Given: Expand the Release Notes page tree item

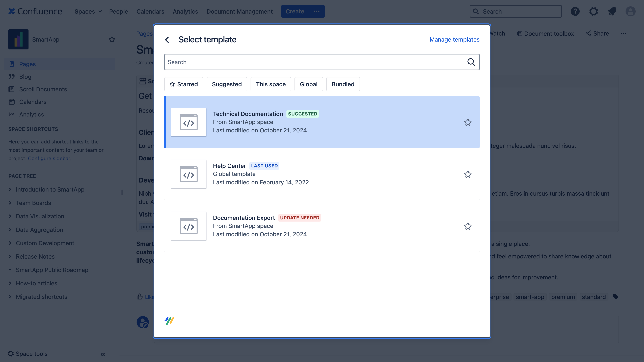Looking at the screenshot, I should click(10, 256).
